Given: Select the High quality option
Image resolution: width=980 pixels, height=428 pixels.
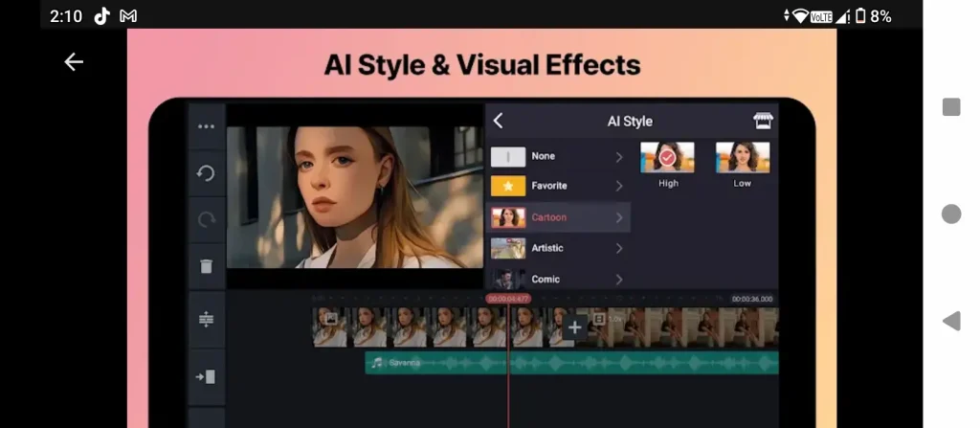Looking at the screenshot, I should [x=667, y=158].
